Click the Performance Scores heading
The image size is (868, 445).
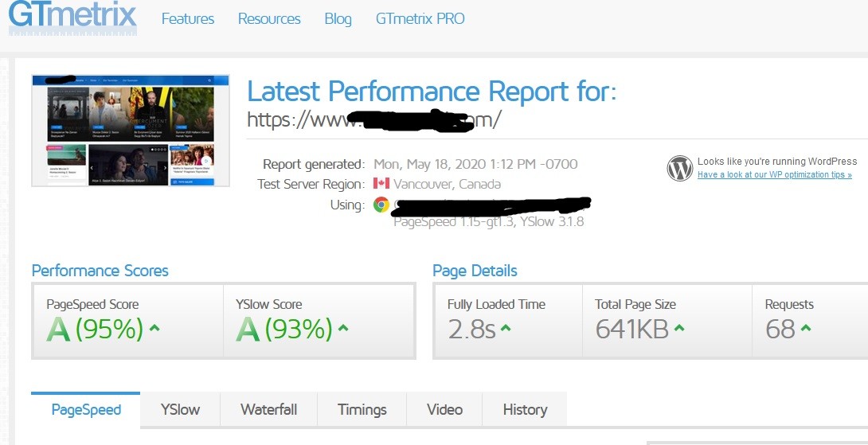100,271
